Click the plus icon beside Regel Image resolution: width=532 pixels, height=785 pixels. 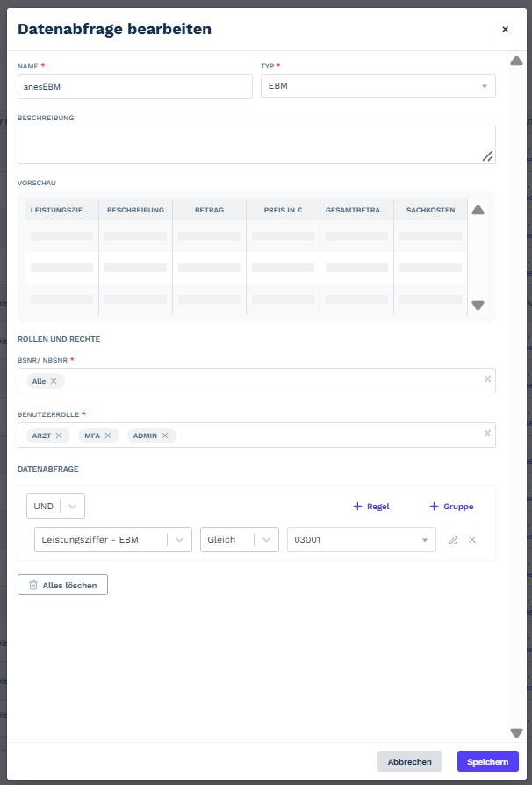click(357, 506)
